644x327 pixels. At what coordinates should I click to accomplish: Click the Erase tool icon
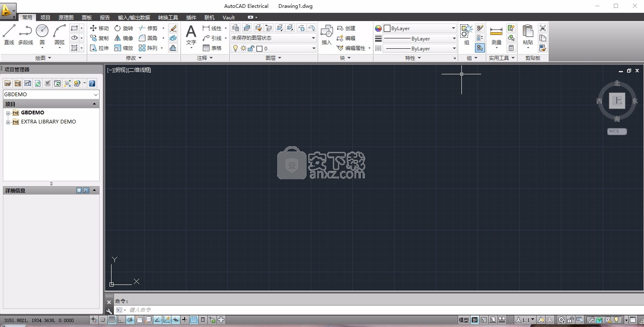pos(173,28)
